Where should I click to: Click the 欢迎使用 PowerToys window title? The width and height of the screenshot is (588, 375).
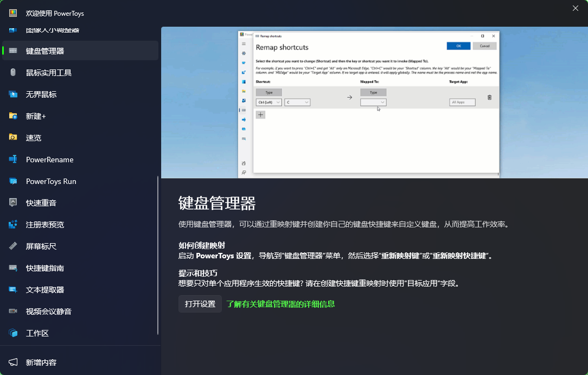coord(55,13)
